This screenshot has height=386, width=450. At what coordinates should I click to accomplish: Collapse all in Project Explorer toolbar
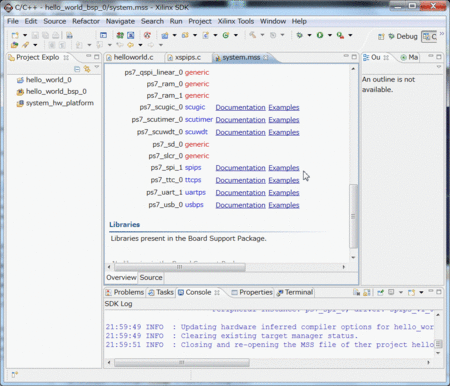tap(77, 69)
